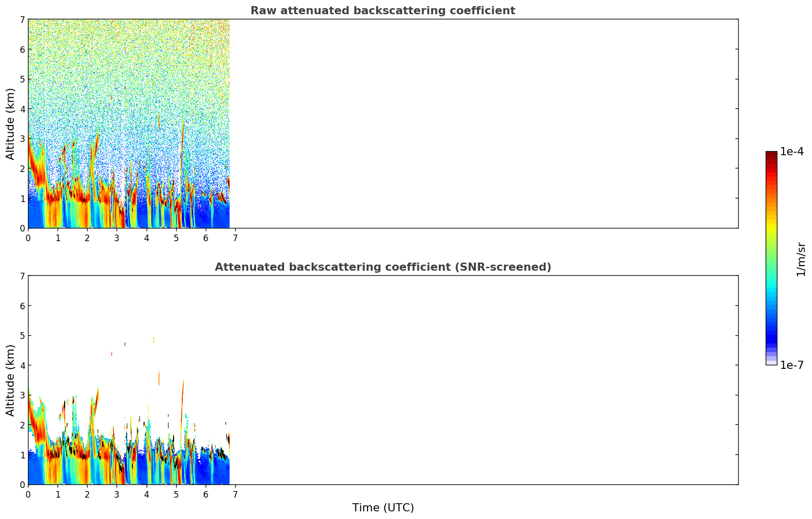The width and height of the screenshot is (812, 519).
Task: Click the "Time (UTC)" x-axis label
Action: (x=383, y=508)
